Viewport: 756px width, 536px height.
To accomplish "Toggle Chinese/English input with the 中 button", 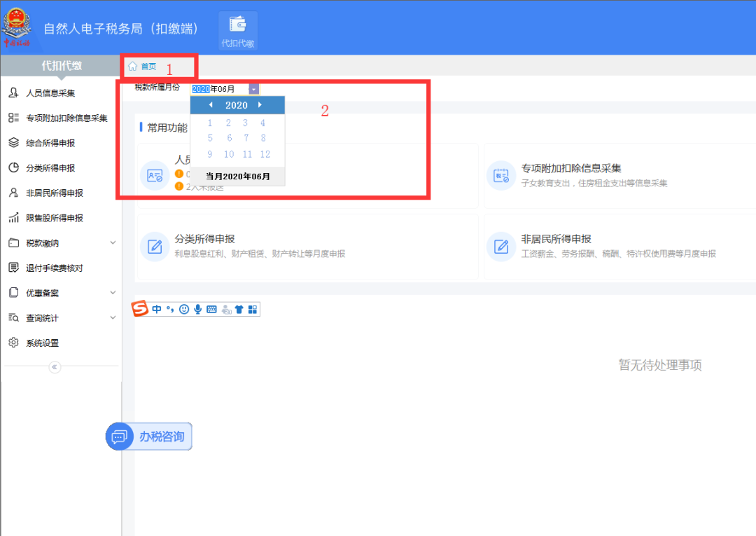I will point(155,309).
